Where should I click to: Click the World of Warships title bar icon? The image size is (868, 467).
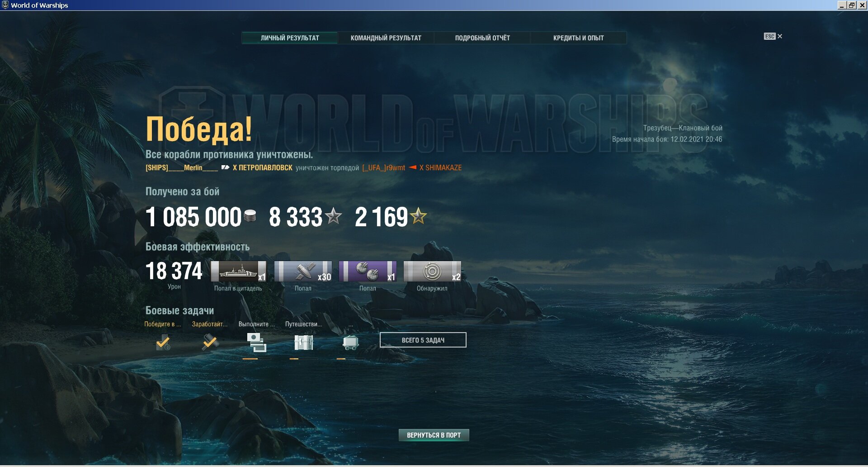point(5,5)
